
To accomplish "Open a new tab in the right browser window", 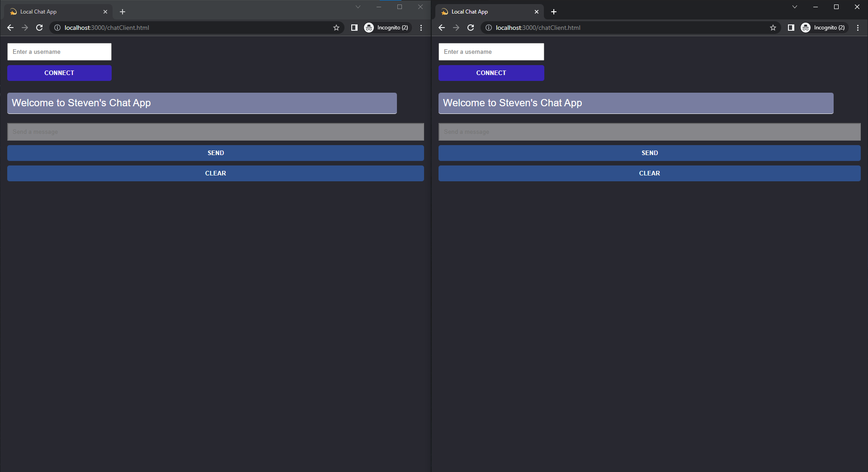I will point(554,12).
